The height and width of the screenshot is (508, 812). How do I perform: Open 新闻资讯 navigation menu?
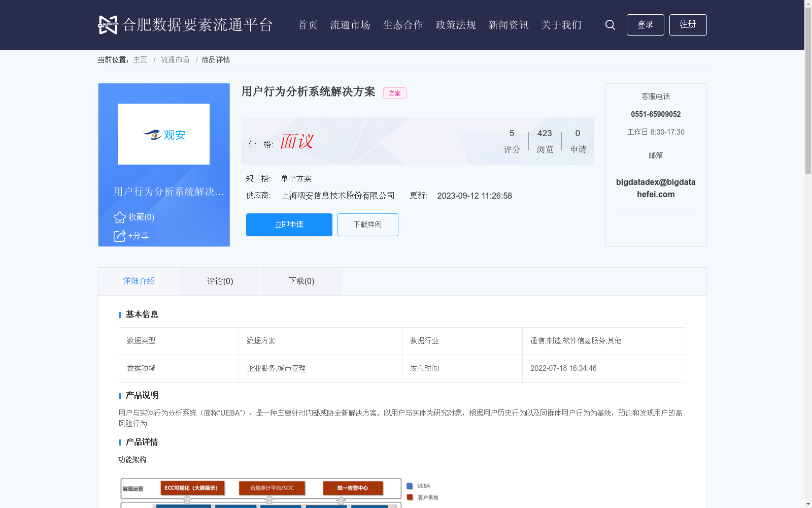[509, 25]
